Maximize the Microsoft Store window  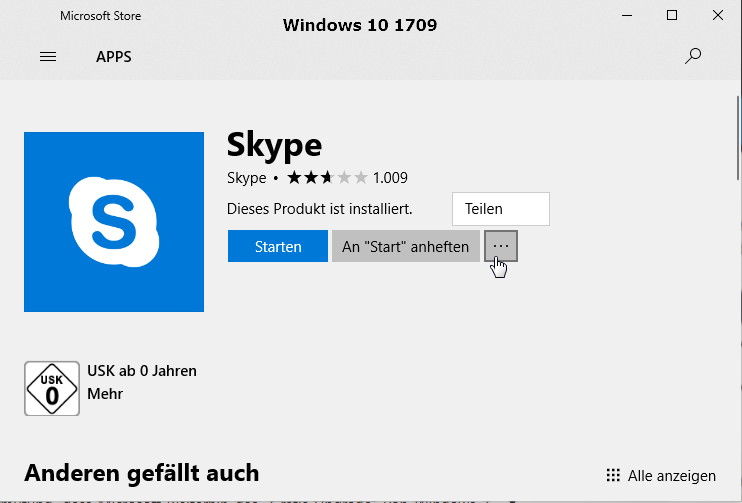pos(672,15)
